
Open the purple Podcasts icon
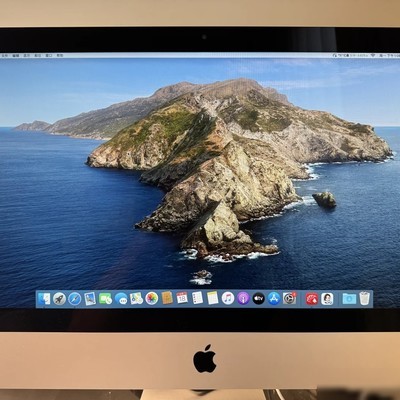coord(243,298)
